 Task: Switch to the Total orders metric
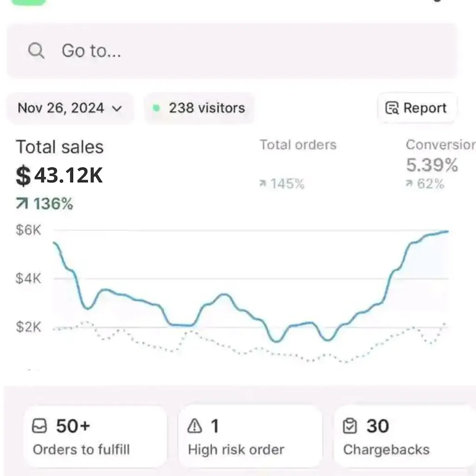pyautogui.click(x=297, y=145)
